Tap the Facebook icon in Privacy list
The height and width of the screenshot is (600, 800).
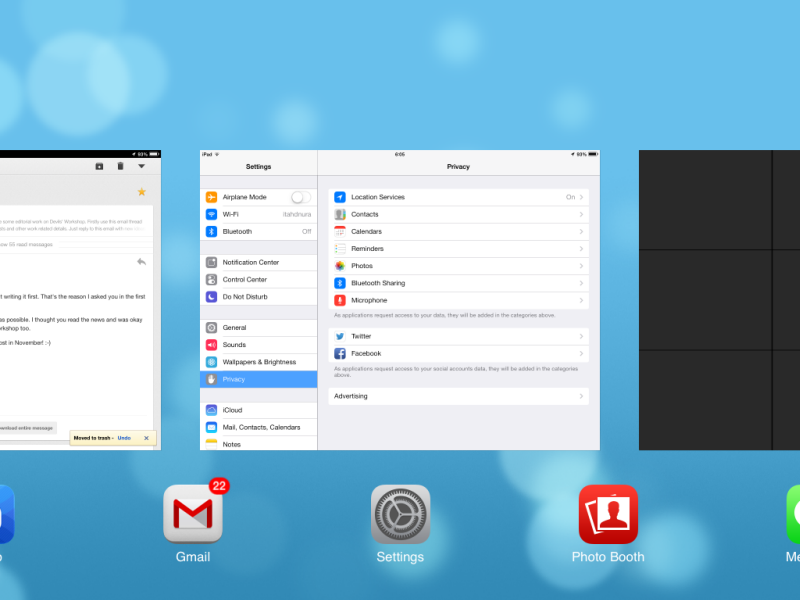340,354
